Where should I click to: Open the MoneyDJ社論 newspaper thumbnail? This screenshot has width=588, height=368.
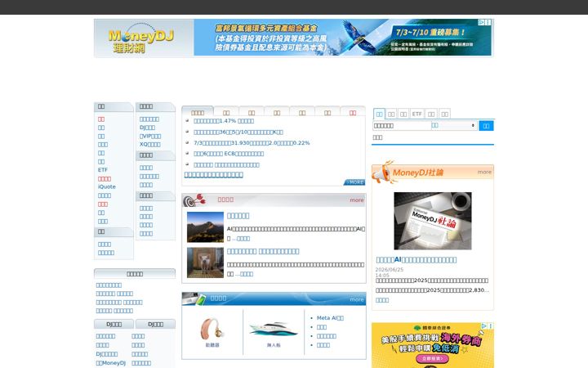tap(432, 221)
